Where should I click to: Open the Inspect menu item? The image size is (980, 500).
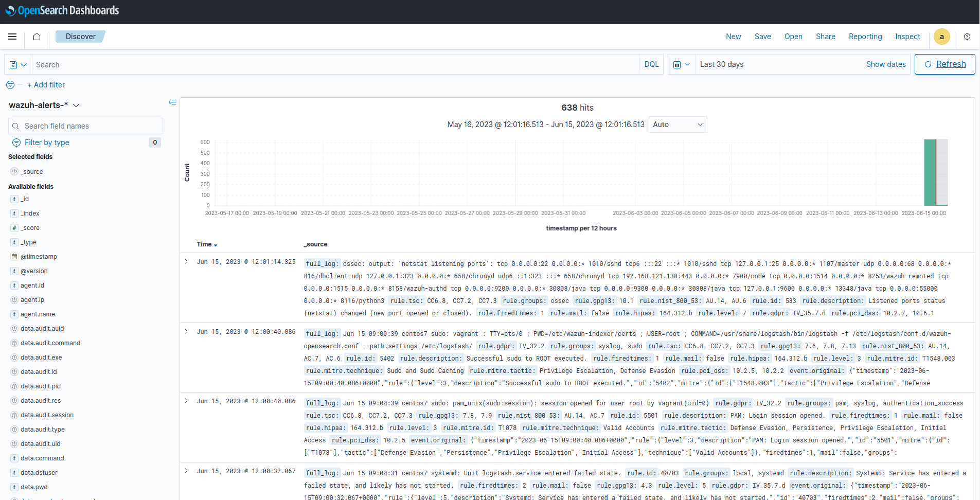[907, 37]
